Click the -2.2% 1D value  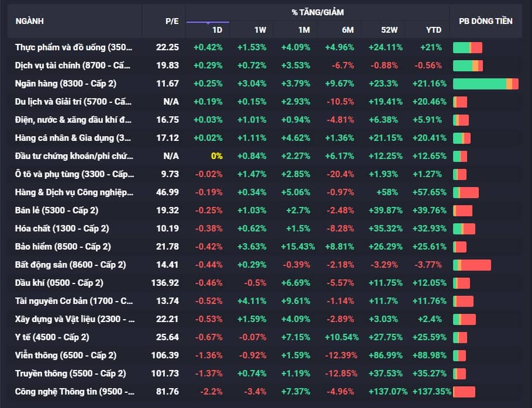[x=212, y=392]
